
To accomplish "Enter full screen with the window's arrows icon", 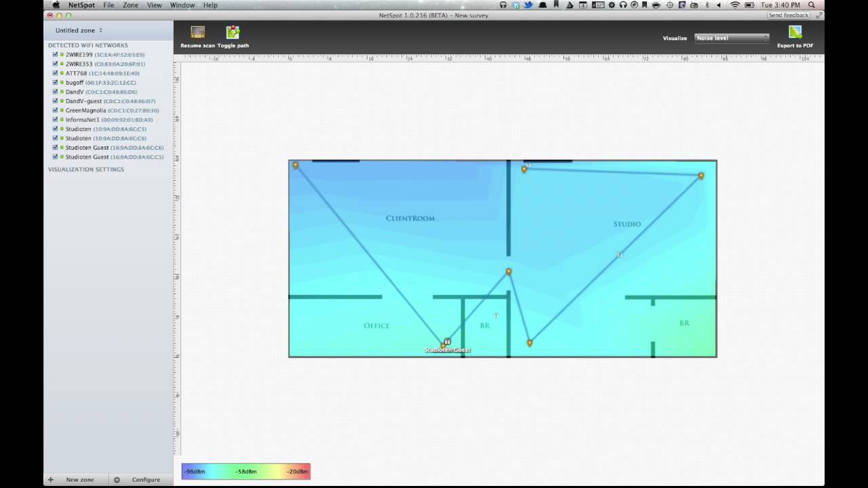I will point(820,15).
